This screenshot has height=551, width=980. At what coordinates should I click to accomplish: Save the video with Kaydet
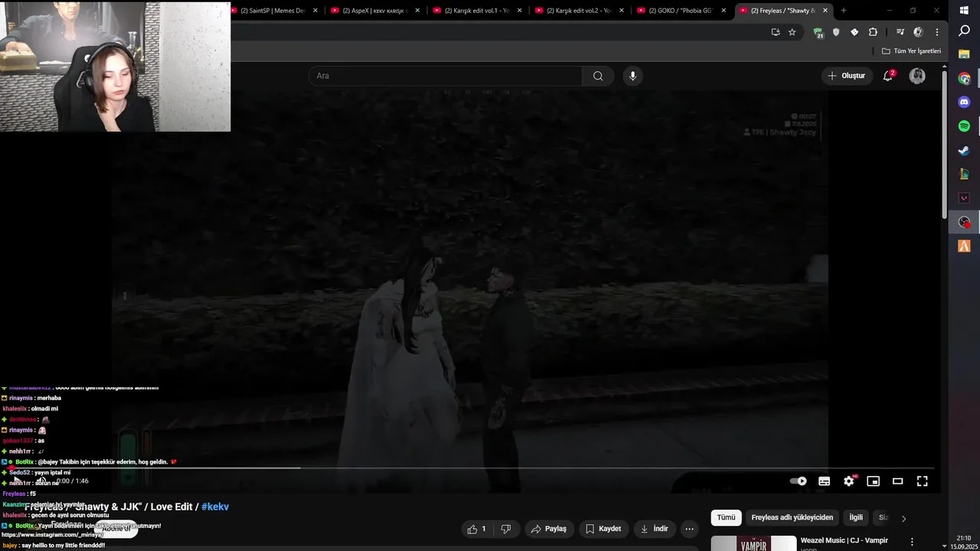point(603,529)
